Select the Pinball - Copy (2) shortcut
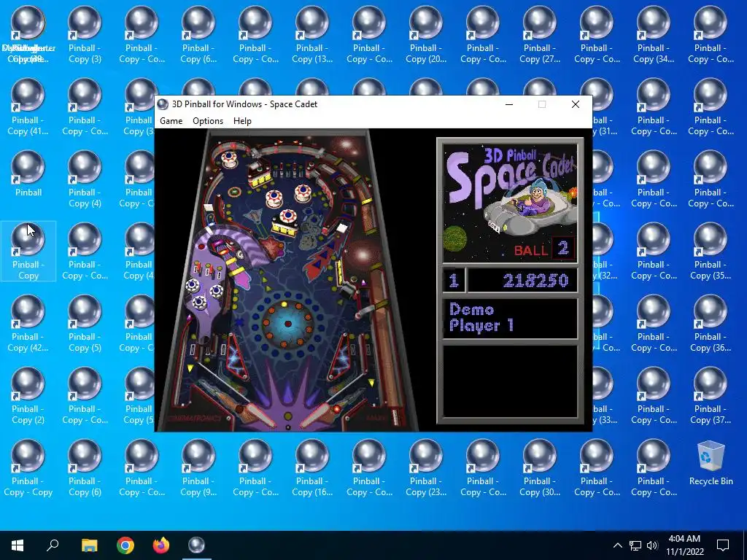 click(28, 396)
